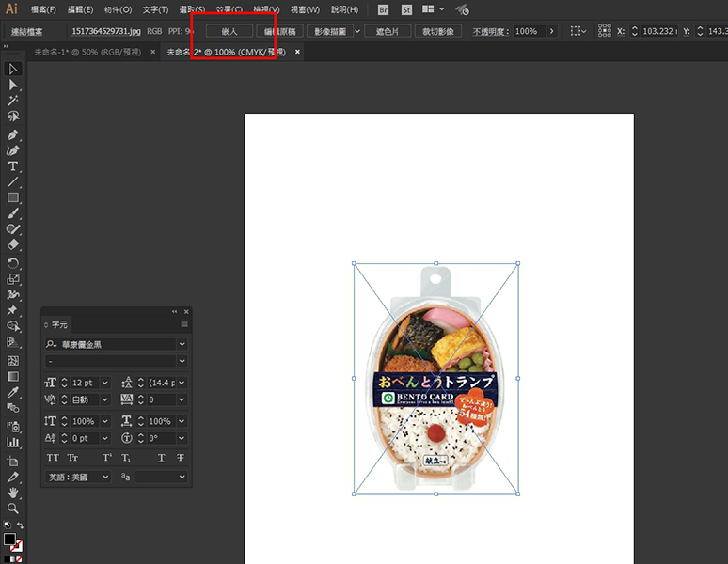This screenshot has width=728, height=564.
Task: Pick the Scale tool
Action: pos(13,279)
